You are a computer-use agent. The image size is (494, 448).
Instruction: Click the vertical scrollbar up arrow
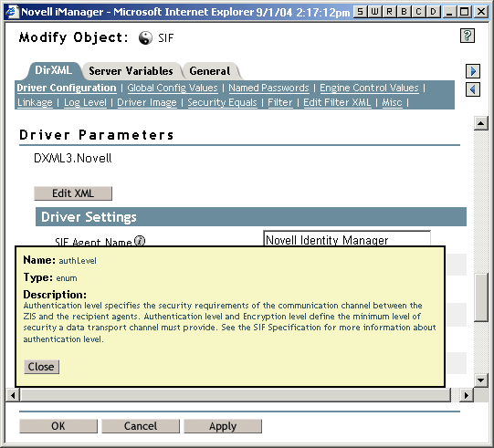[x=481, y=123]
